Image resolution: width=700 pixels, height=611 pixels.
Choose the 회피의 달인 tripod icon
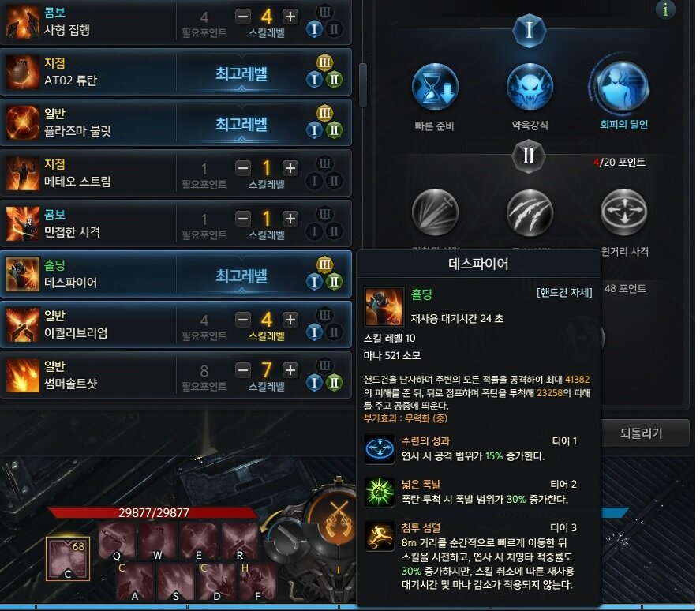pos(623,87)
